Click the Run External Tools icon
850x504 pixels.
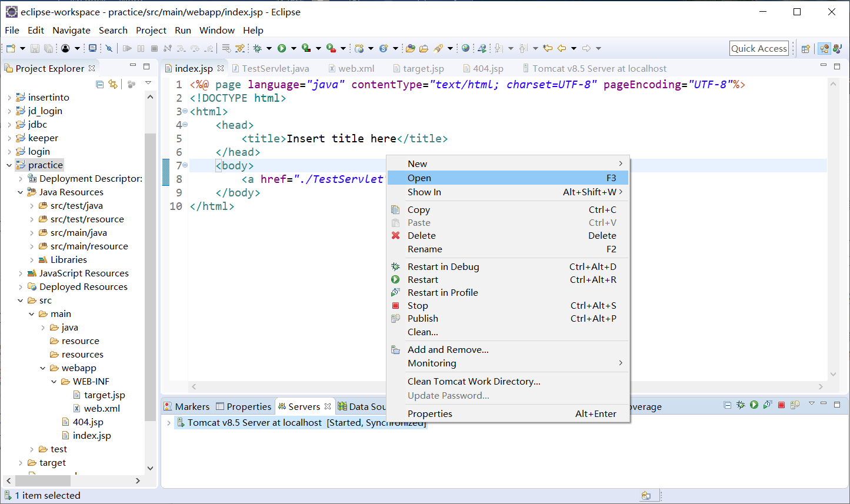coord(331,48)
